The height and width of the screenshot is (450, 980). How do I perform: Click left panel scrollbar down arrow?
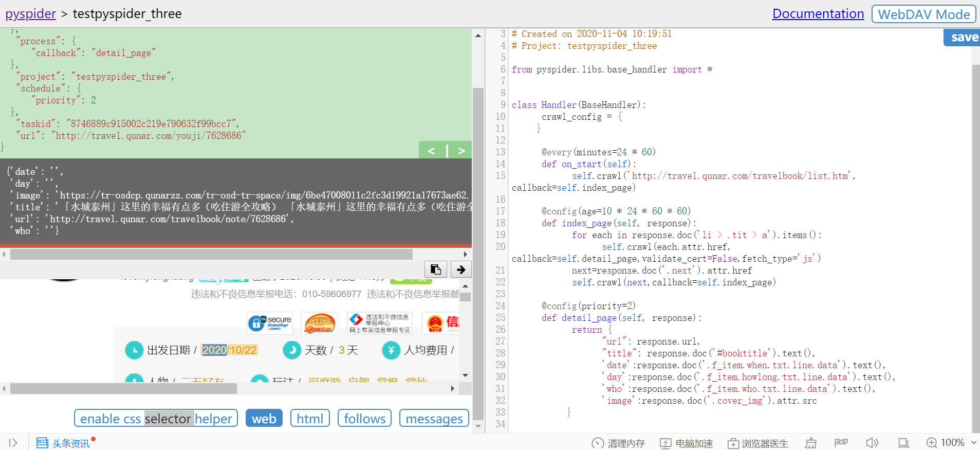tap(478, 426)
